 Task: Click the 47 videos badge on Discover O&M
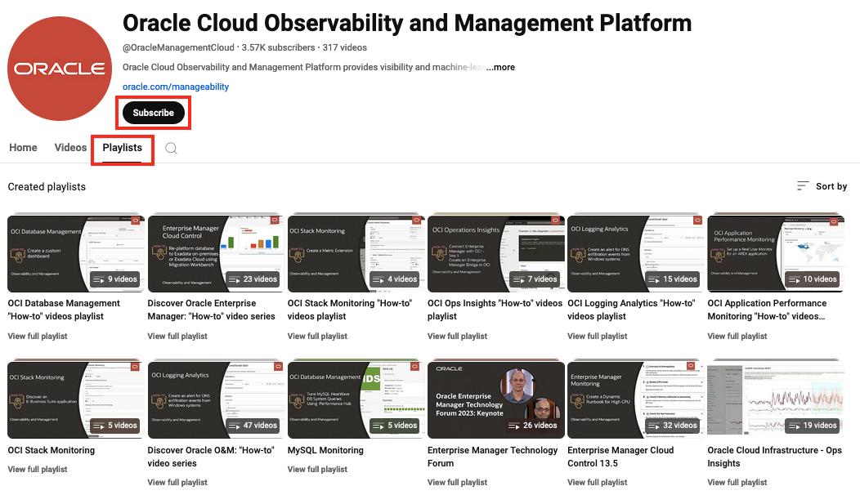(x=253, y=426)
